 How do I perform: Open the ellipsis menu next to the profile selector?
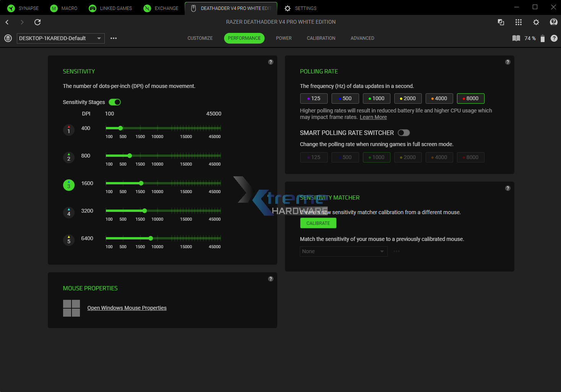point(113,38)
